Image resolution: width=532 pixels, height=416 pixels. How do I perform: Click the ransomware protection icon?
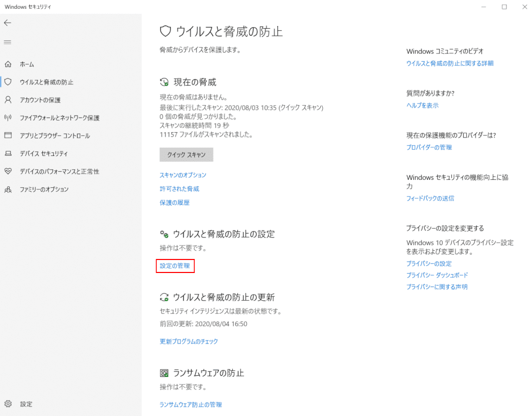pos(164,373)
